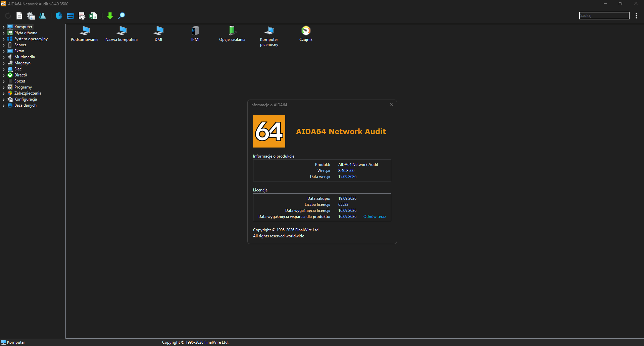The image size is (644, 346).
Task: Expand the Sieć tree node
Action: [3, 69]
